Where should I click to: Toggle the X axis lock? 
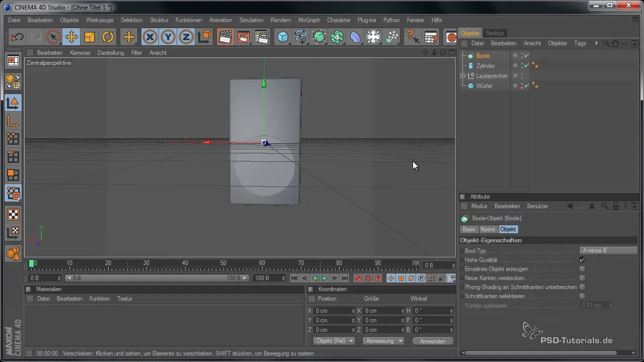click(150, 37)
